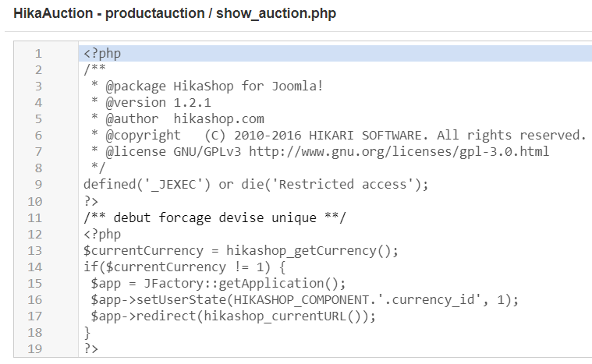Click the gnu.org license URL text
Screen dimensions: 592x364
click(x=399, y=152)
